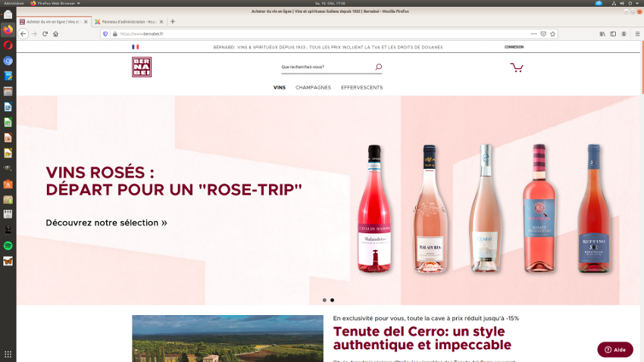Open LibreOffice Calc from the dock
The image size is (644, 362).
tap(8, 123)
